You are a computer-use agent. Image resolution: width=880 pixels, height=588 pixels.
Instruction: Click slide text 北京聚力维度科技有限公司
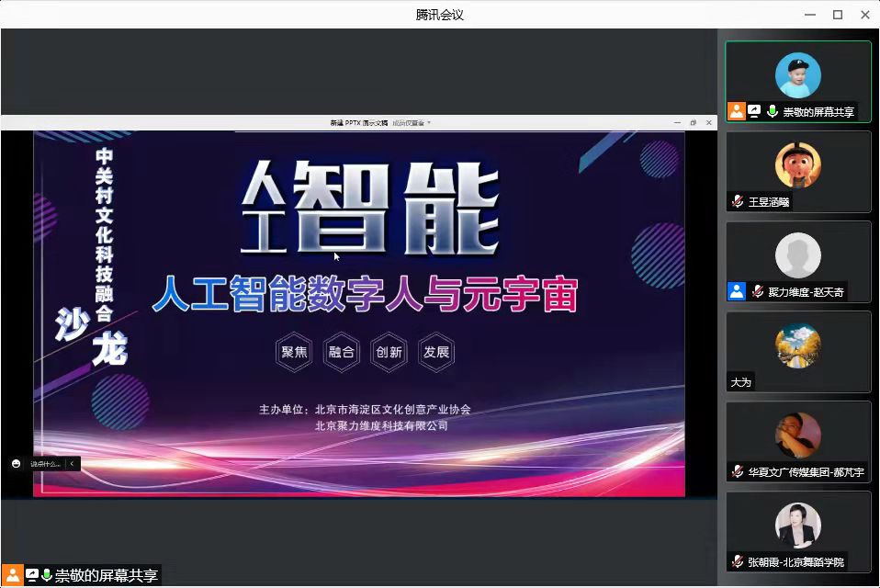[381, 426]
